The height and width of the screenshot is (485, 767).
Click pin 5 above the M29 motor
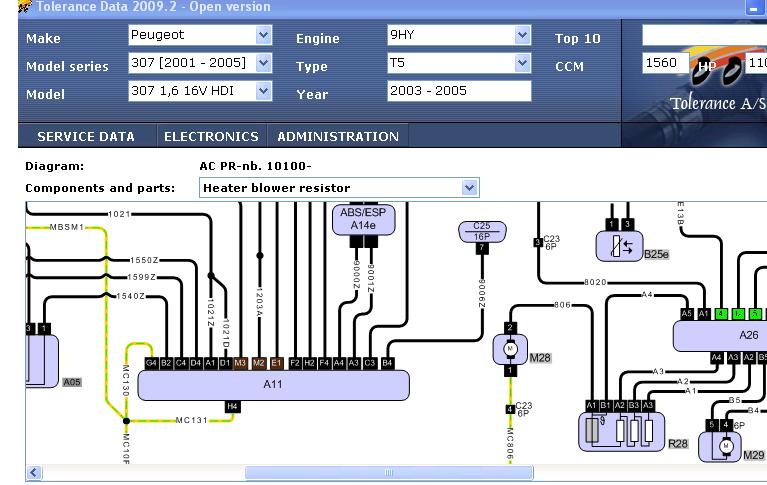pos(712,425)
